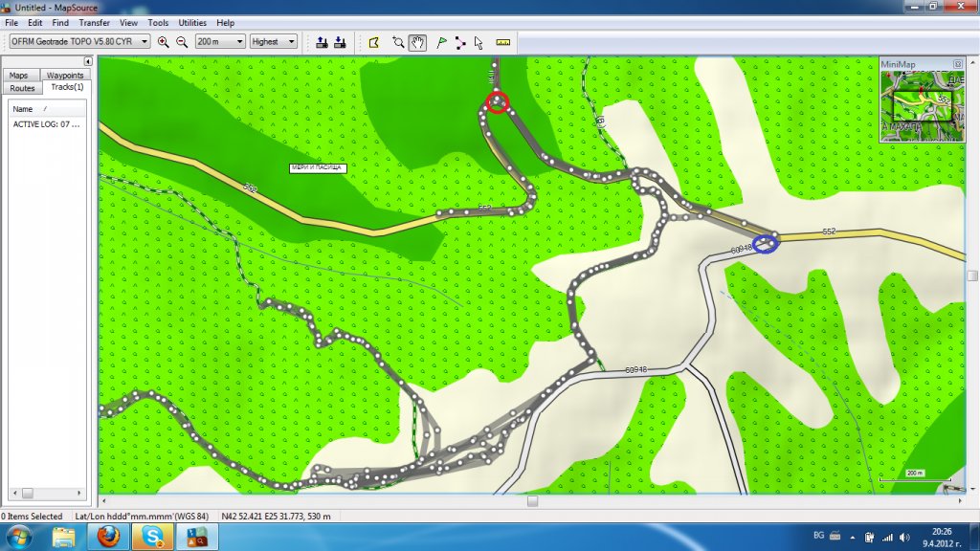Open the Transfer menu

95,23
